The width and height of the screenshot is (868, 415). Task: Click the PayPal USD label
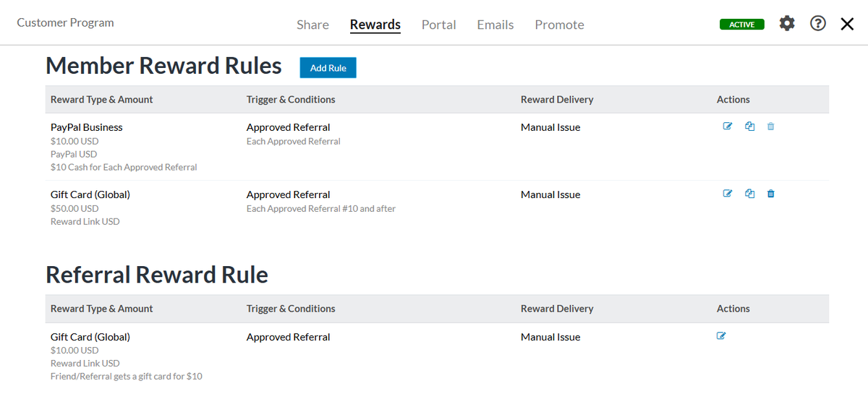pyautogui.click(x=74, y=154)
